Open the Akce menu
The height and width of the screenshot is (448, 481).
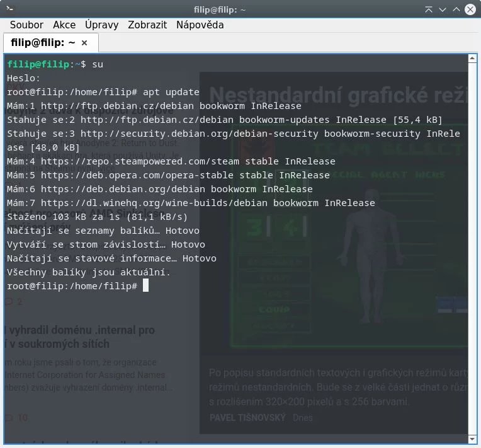64,25
